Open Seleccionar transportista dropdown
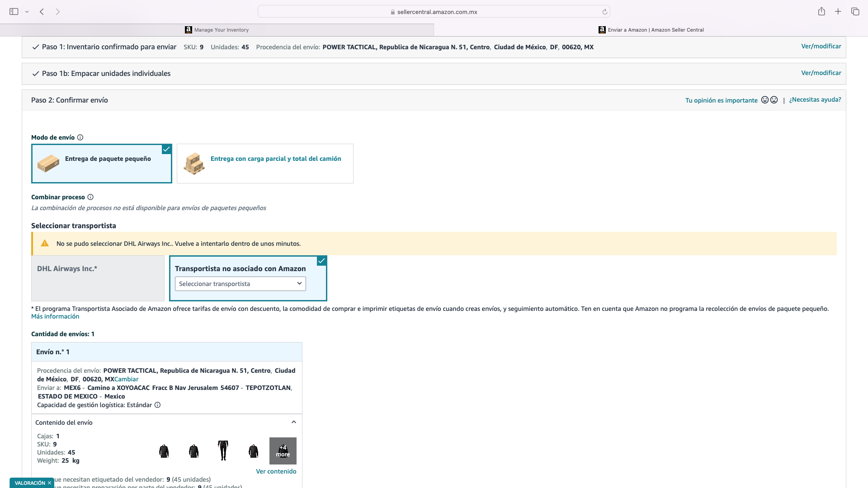868x488 pixels. coord(241,284)
